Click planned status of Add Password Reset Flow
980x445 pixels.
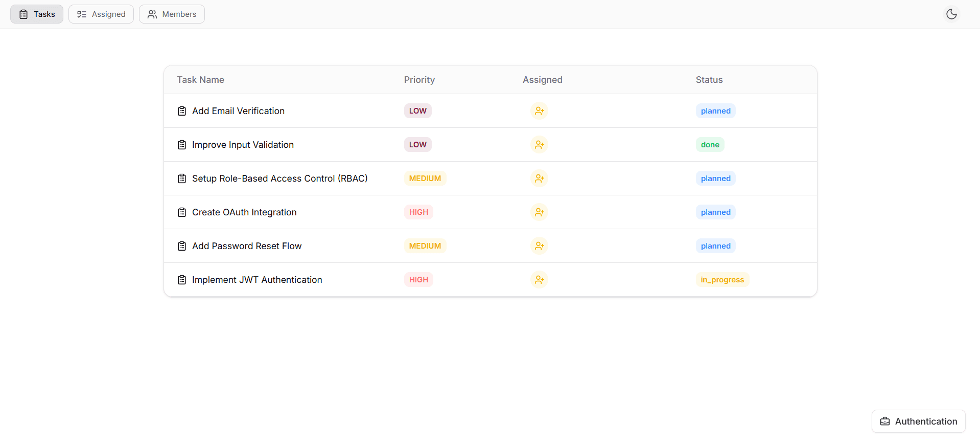click(716, 246)
